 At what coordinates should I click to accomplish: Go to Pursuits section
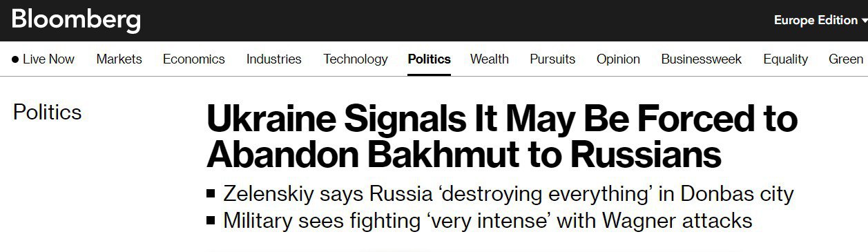(552, 59)
